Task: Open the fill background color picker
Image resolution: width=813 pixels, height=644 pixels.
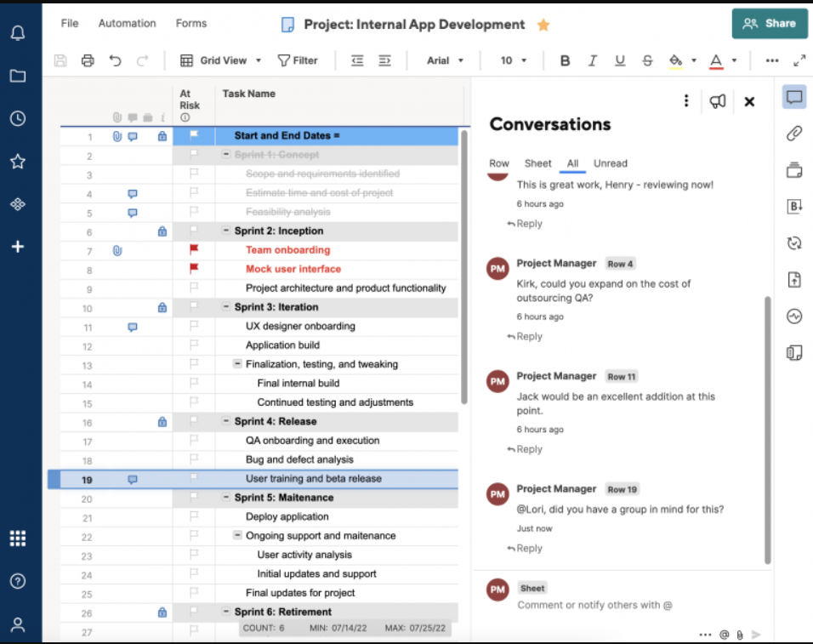Action: [x=676, y=60]
